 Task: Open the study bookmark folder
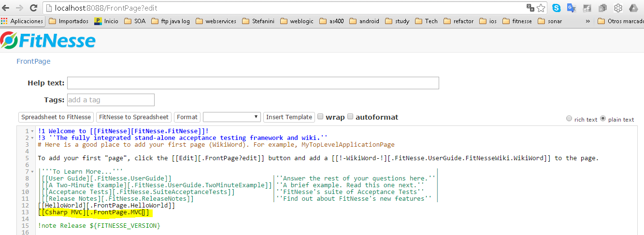click(397, 21)
